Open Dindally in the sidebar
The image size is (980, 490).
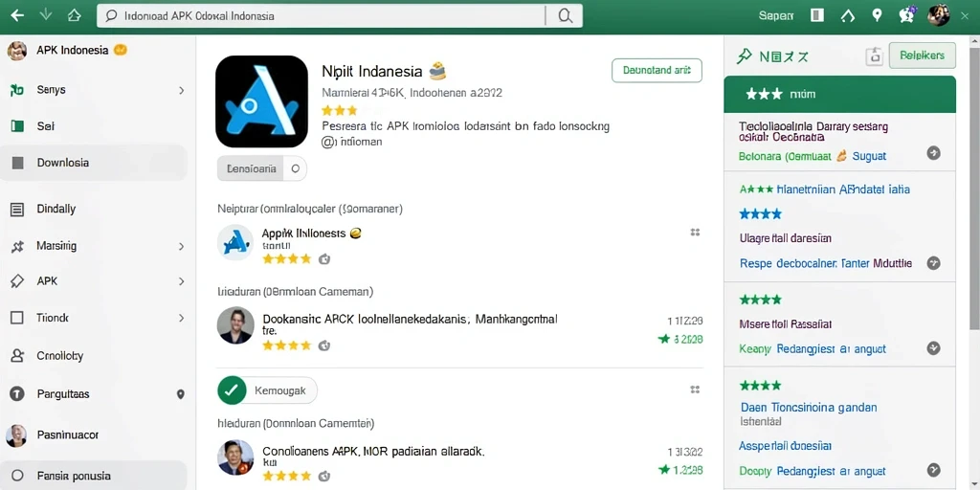56,210
